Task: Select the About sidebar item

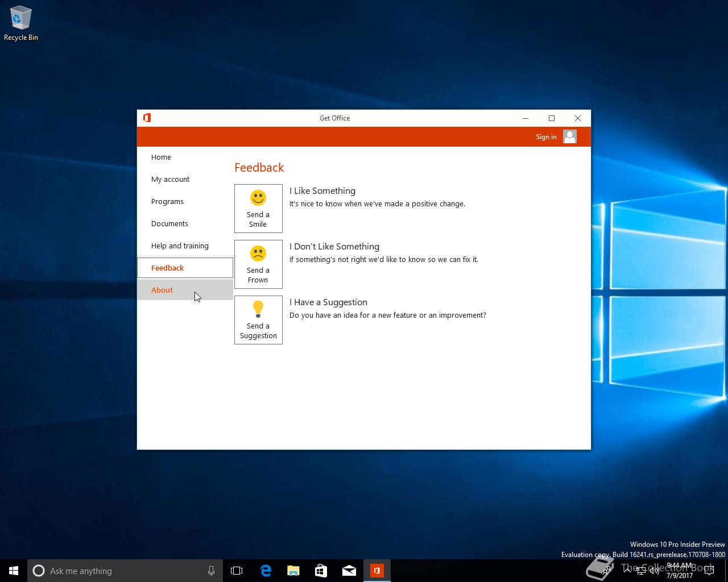Action: click(x=162, y=290)
